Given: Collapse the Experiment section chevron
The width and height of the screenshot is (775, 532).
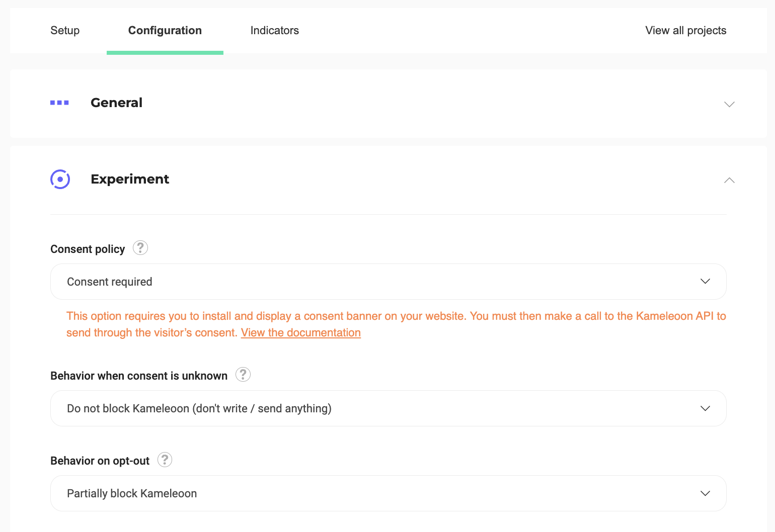Looking at the screenshot, I should coord(729,180).
